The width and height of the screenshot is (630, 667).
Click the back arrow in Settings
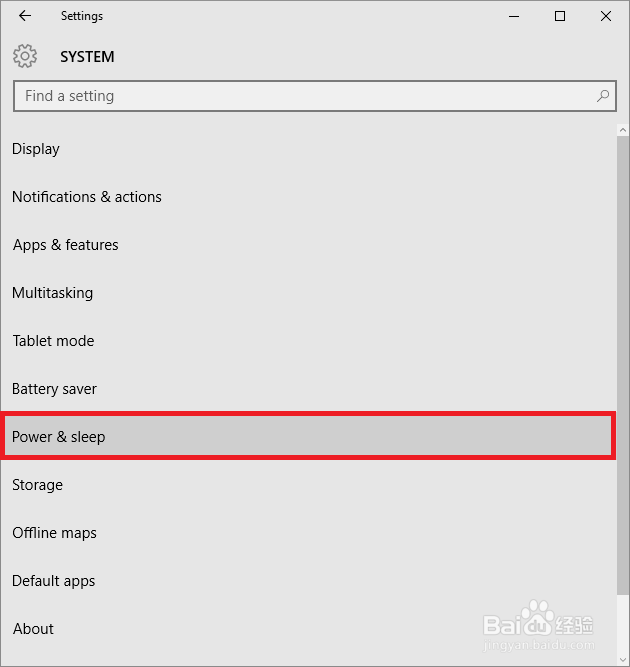[25, 16]
